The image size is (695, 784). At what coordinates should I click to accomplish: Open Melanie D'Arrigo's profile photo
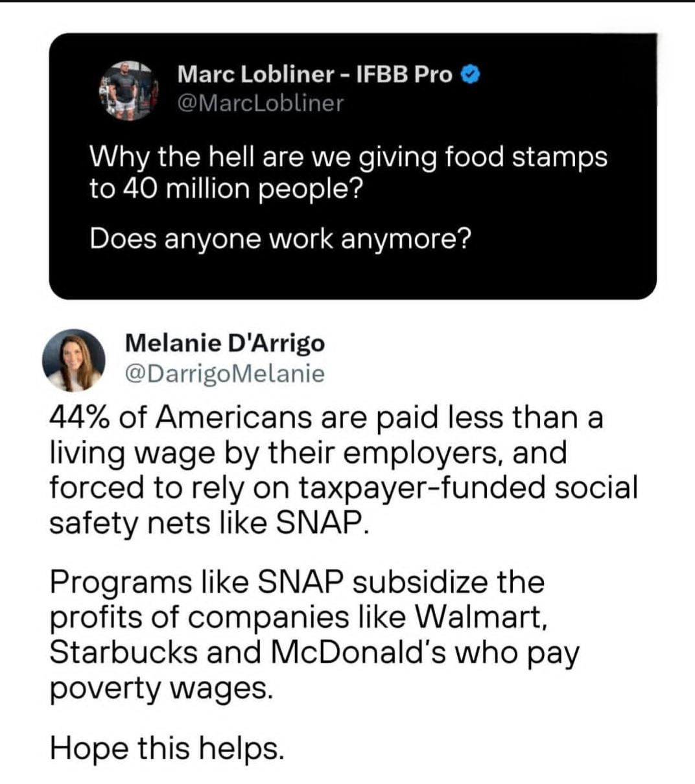coord(73,360)
